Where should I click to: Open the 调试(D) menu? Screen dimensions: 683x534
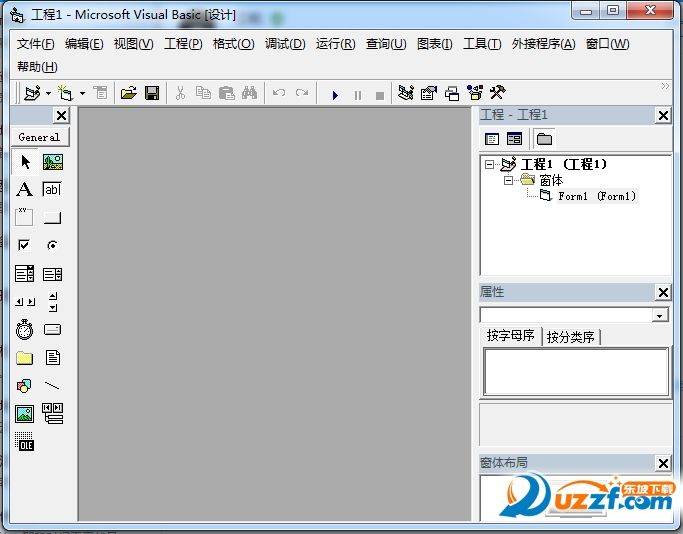click(285, 44)
